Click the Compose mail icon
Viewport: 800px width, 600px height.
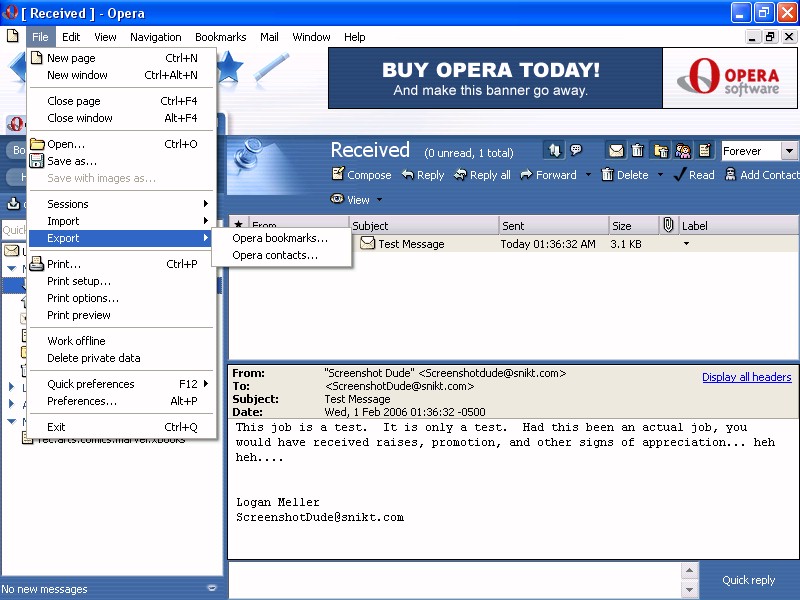pos(338,175)
